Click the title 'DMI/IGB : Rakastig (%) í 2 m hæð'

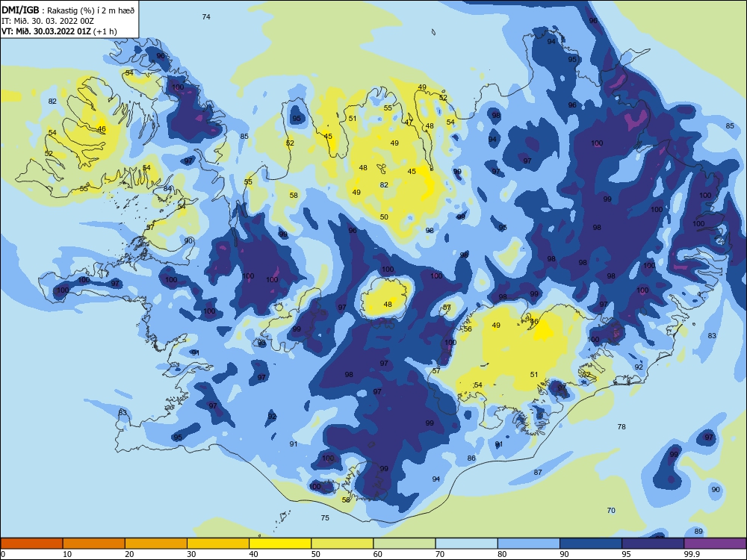point(69,10)
